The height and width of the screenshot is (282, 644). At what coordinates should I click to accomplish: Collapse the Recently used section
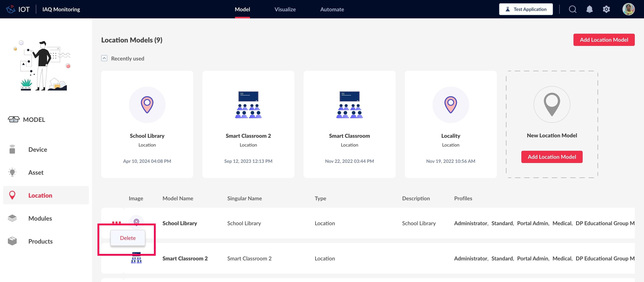104,58
